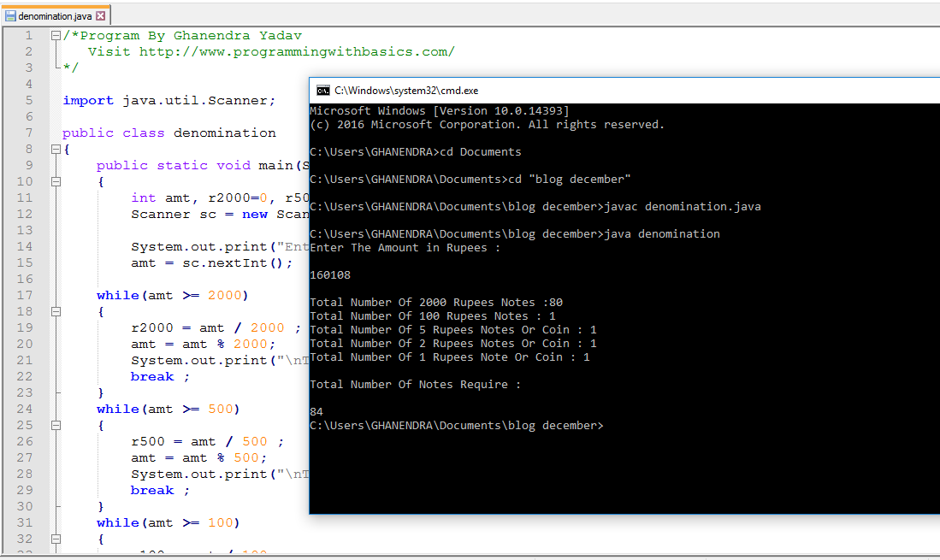940x560 pixels.
Task: Click 'Total Number Of 1 Rupees Note Or Coin' line
Action: [450, 357]
